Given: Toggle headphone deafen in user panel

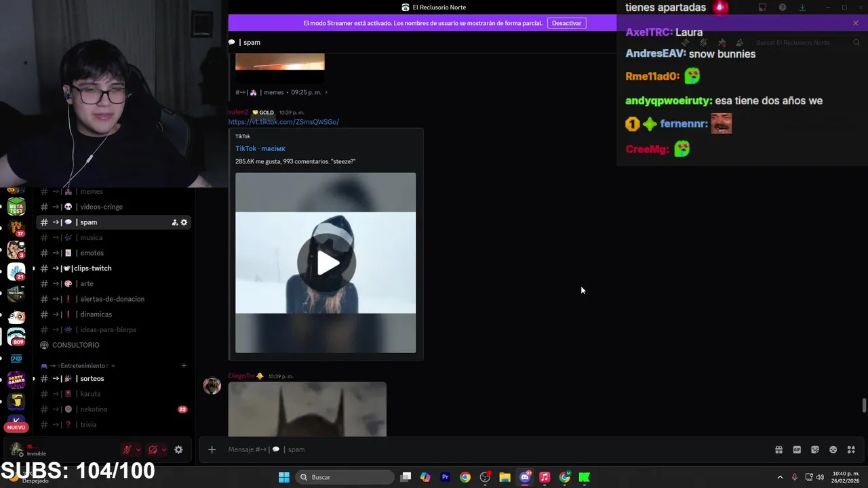Looking at the screenshot, I should [153, 449].
